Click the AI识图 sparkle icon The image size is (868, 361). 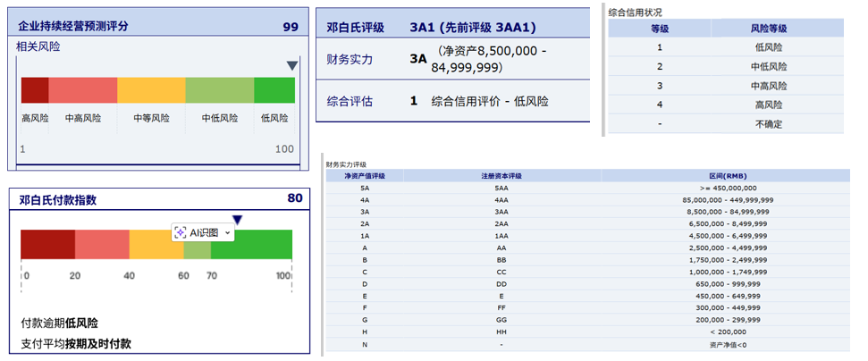click(180, 233)
